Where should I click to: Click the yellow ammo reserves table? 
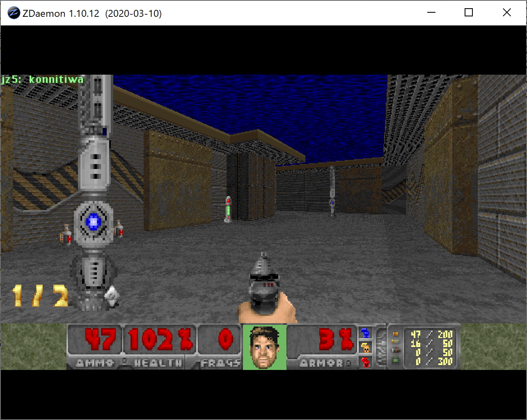coord(431,347)
